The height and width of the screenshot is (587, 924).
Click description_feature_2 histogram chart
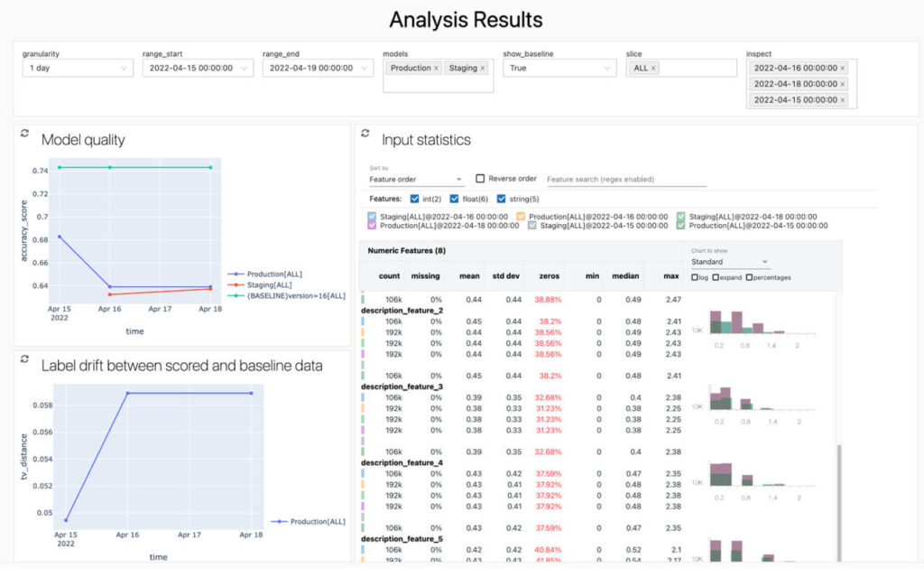pyautogui.click(x=754, y=328)
